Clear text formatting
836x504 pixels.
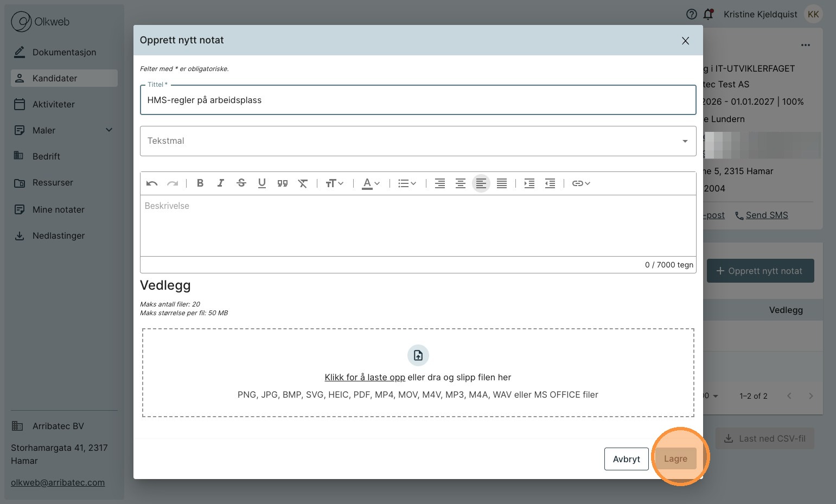303,183
